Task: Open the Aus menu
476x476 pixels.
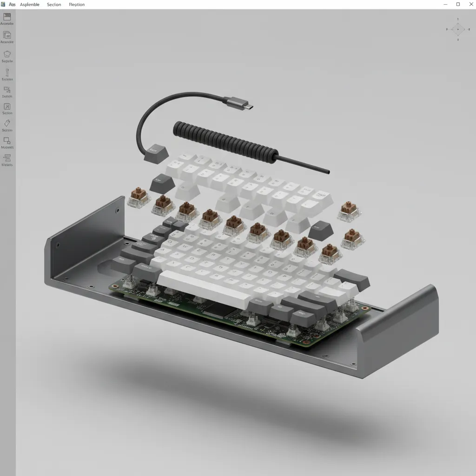Action: 13,4
